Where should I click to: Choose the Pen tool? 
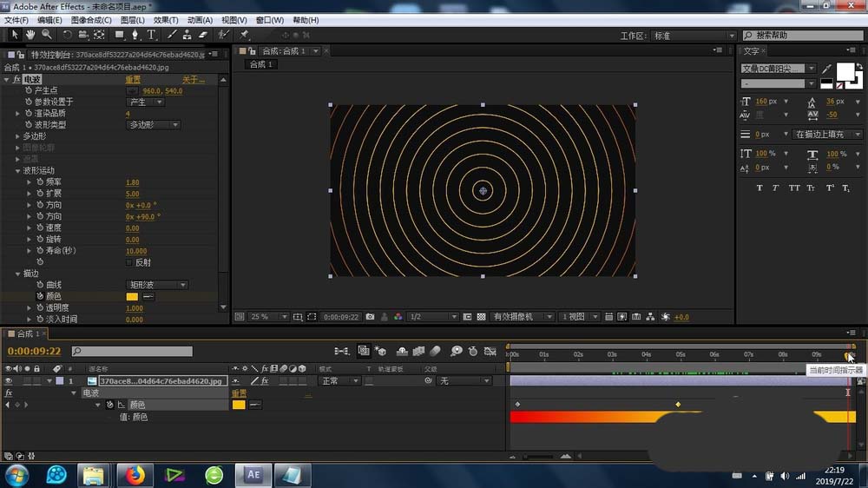[135, 35]
